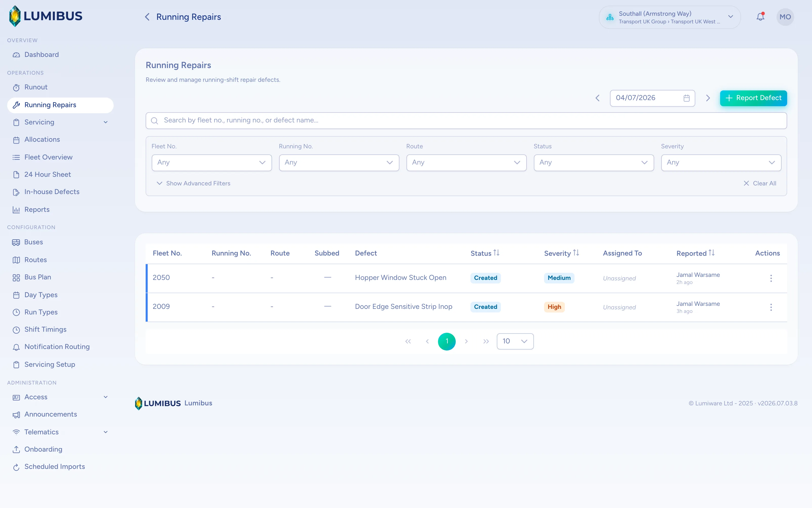Click the Buses icon in sidebar
Image resolution: width=812 pixels, height=508 pixels.
click(16, 242)
